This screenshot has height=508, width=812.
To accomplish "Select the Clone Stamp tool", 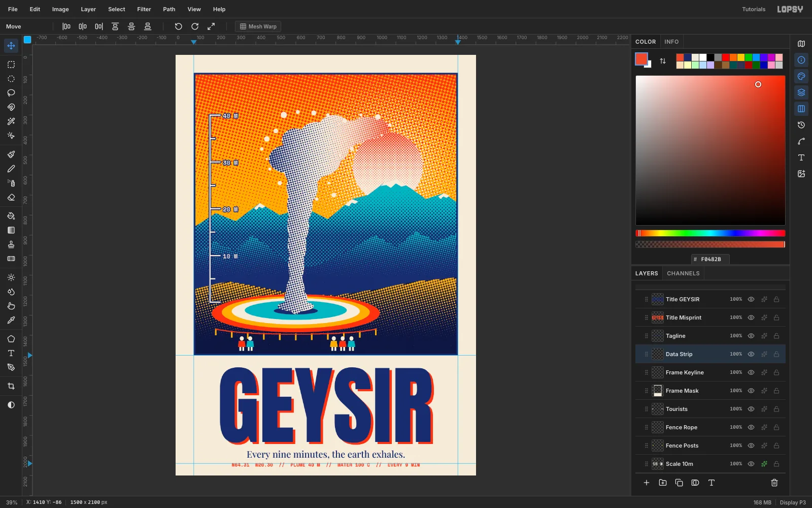I will [x=11, y=244].
